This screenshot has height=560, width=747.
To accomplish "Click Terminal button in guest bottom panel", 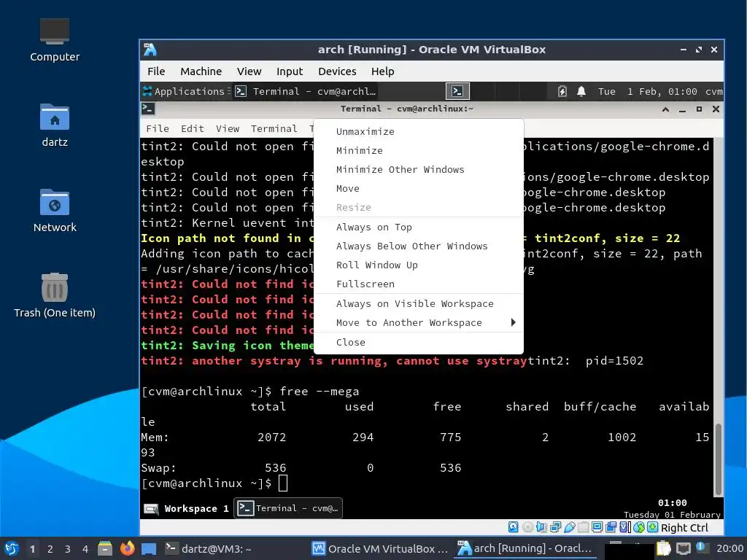I will (288, 508).
